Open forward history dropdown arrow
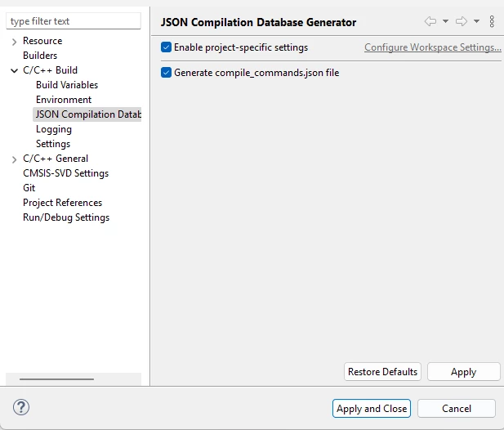Screen dimensions: 504x430 click(x=477, y=21)
